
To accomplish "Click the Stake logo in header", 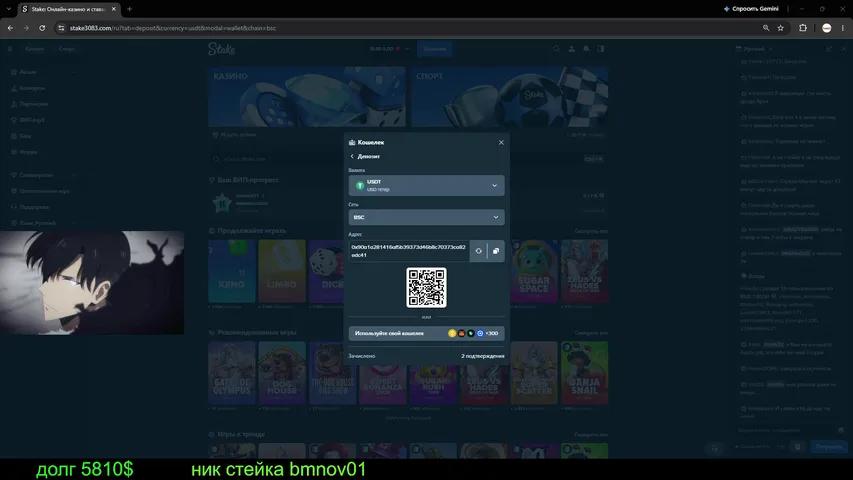I will click(221, 49).
